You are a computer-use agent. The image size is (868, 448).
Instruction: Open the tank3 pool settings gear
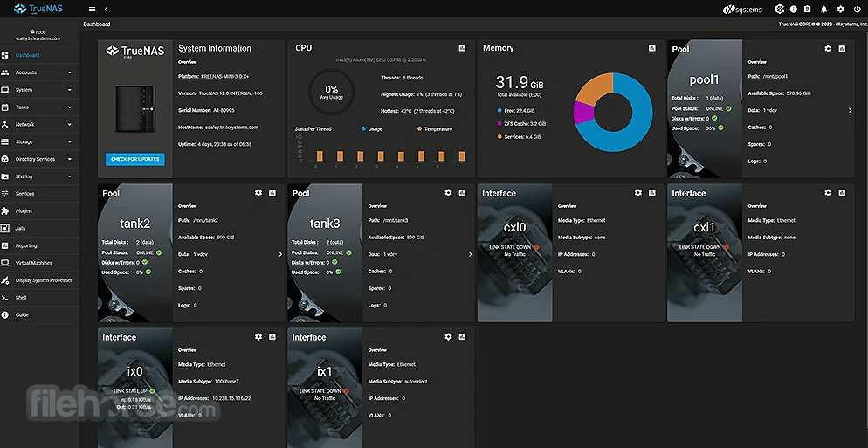448,193
